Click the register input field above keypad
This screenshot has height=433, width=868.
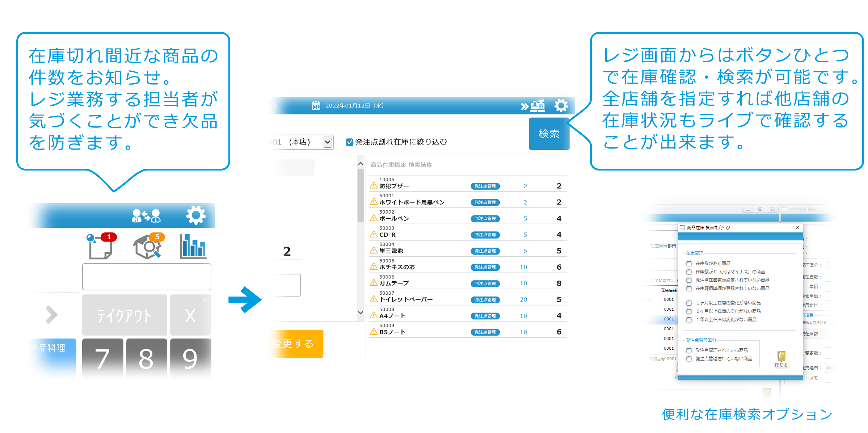click(147, 277)
